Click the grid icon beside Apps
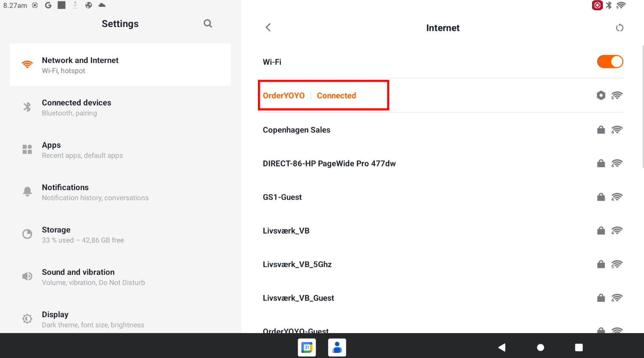The width and height of the screenshot is (644, 358). (27, 149)
